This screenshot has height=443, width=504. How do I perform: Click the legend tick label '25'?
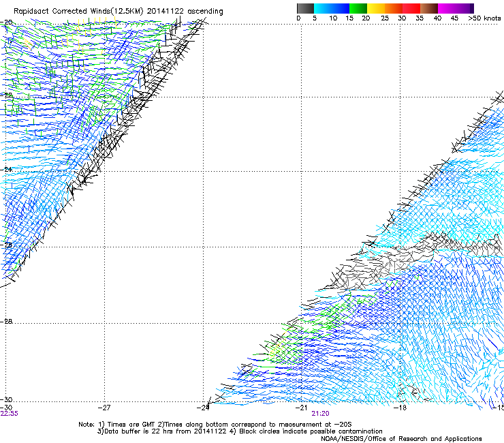(x=385, y=18)
